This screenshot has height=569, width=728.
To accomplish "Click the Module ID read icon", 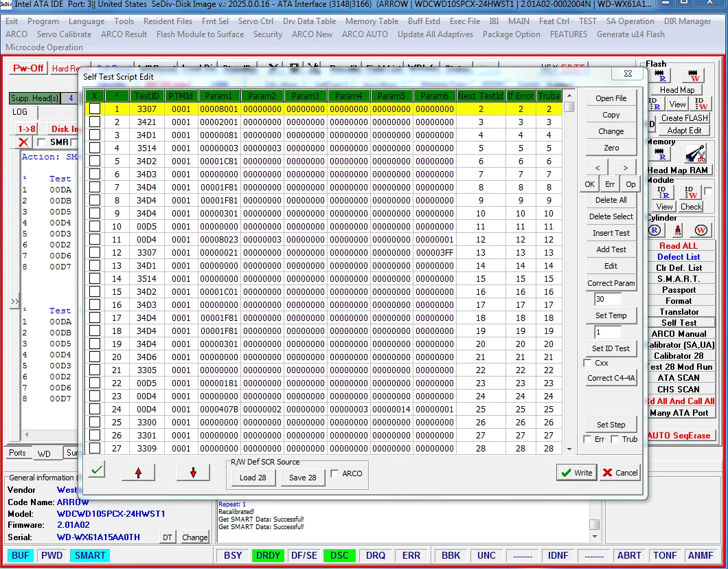I will pyautogui.click(x=661, y=192).
